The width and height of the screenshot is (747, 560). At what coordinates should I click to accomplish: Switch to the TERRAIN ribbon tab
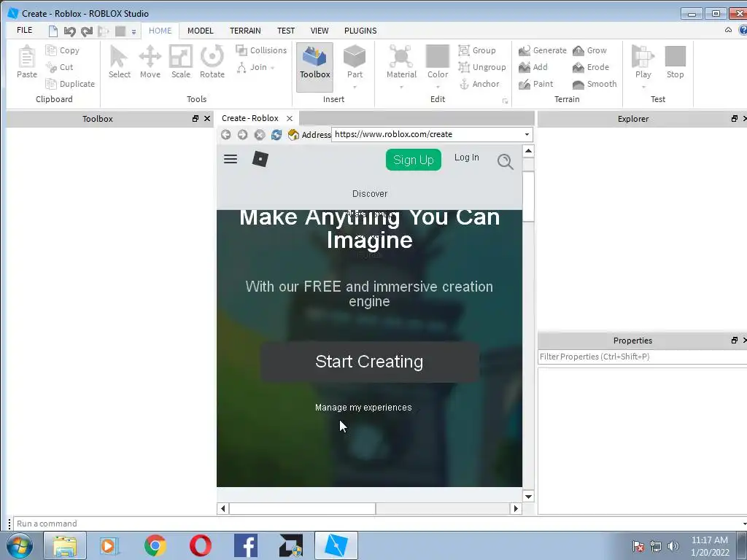[245, 31]
